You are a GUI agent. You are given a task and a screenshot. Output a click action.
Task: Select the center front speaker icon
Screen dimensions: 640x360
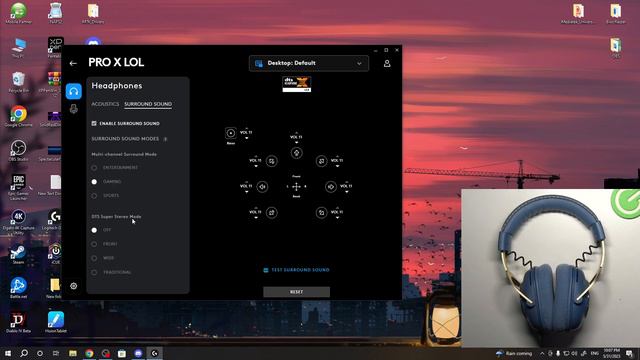(x=297, y=153)
